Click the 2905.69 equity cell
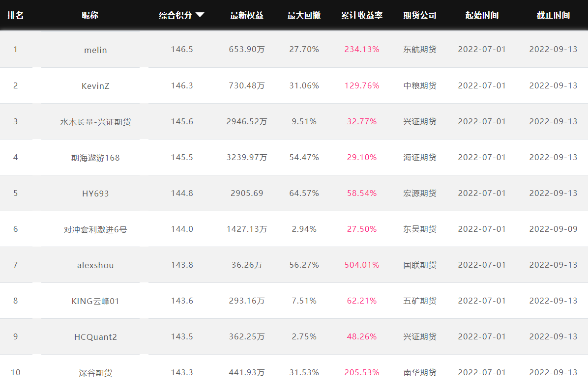The height and width of the screenshot is (389, 588). [247, 193]
